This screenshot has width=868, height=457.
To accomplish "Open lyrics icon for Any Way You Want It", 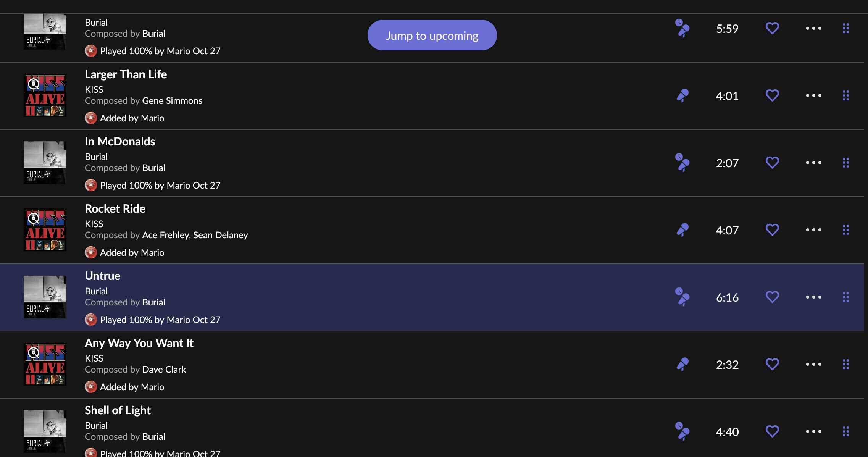I will point(682,364).
